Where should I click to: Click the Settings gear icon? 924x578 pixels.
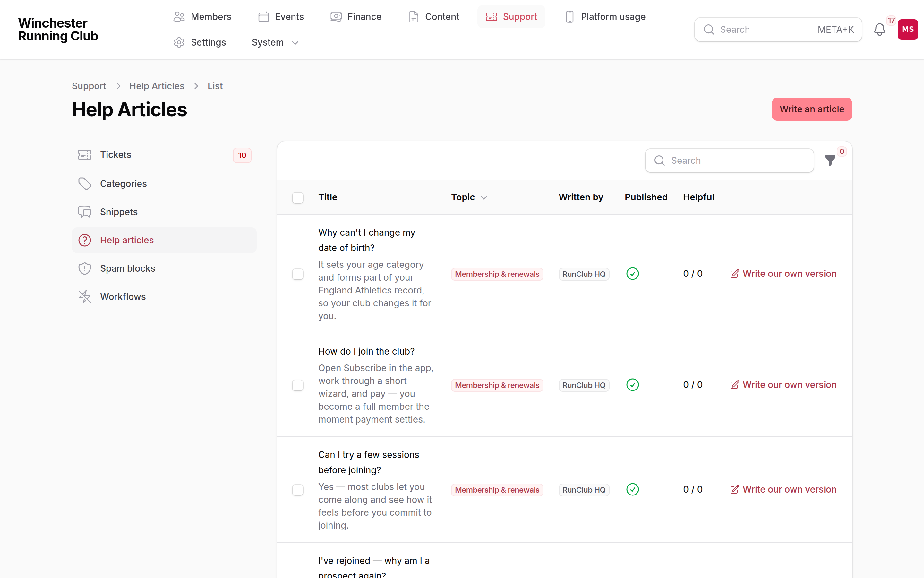pos(179,42)
